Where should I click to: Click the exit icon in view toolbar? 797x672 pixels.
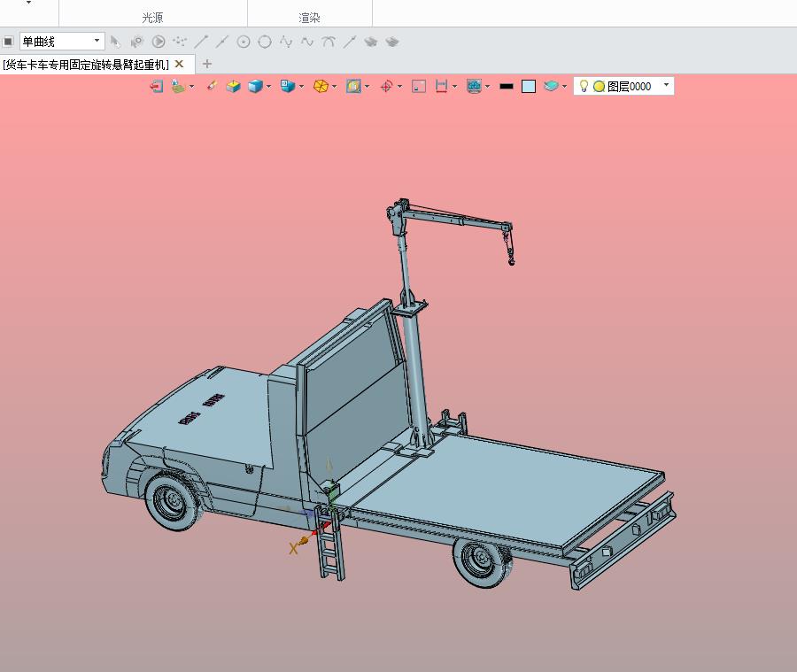point(156,86)
